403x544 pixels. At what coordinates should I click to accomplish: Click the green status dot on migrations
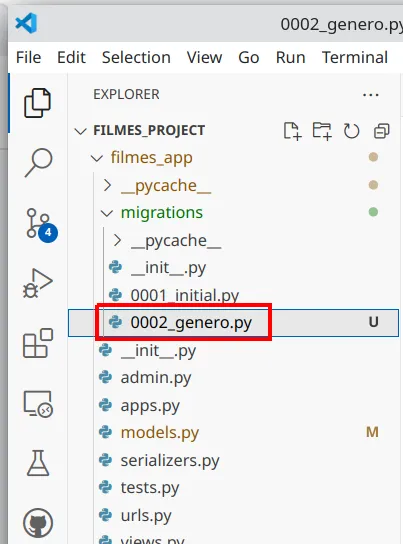point(373,212)
